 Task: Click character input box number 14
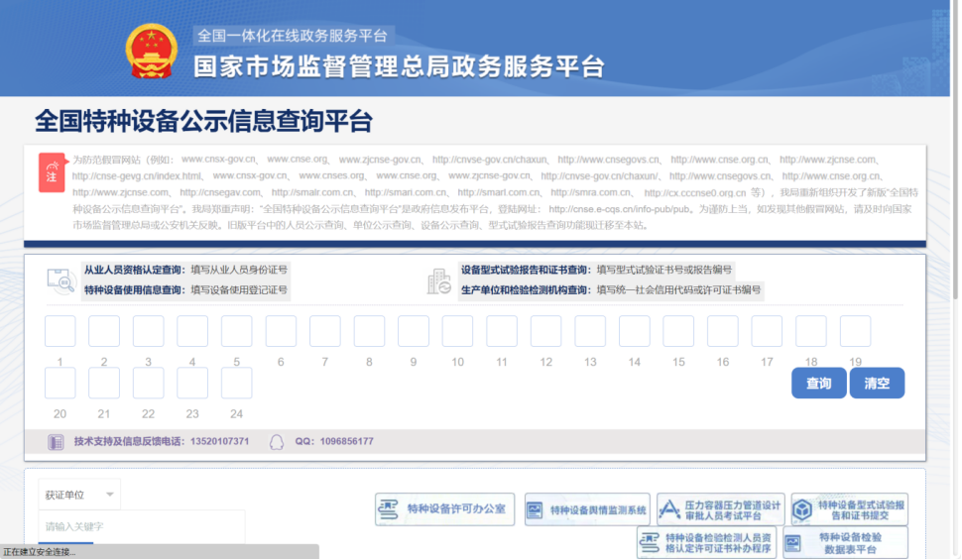click(x=635, y=331)
